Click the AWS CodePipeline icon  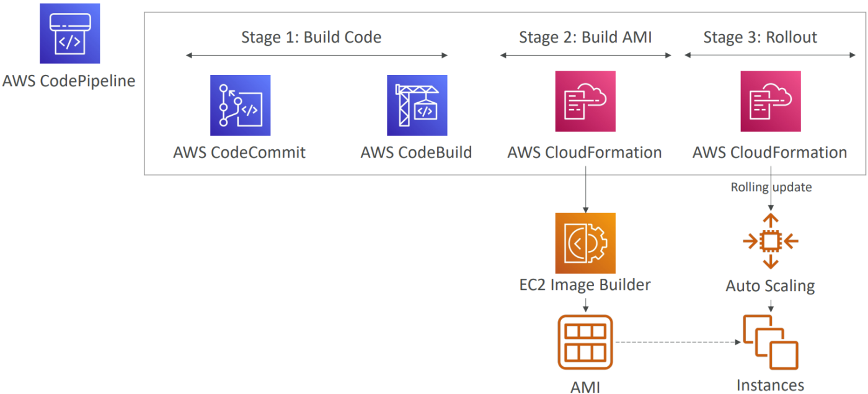[x=69, y=33]
